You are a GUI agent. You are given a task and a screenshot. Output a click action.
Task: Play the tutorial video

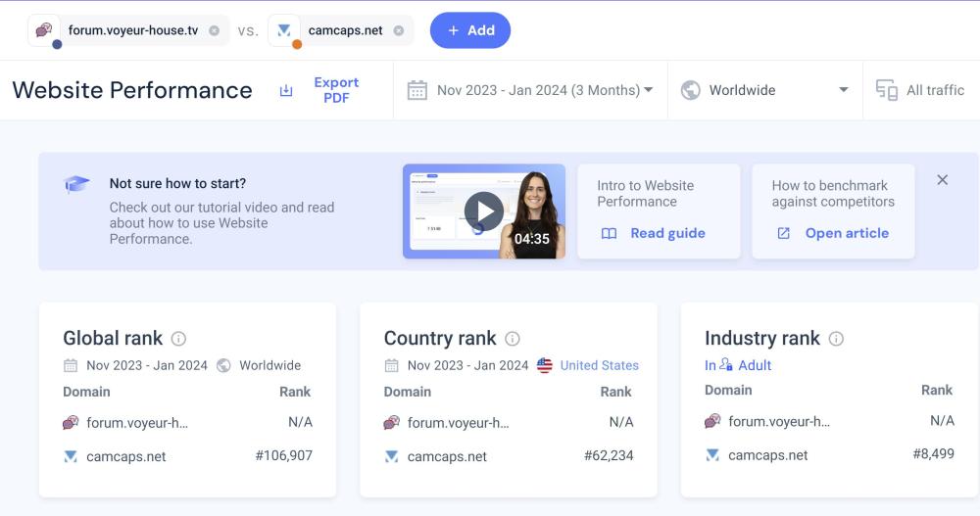483,211
